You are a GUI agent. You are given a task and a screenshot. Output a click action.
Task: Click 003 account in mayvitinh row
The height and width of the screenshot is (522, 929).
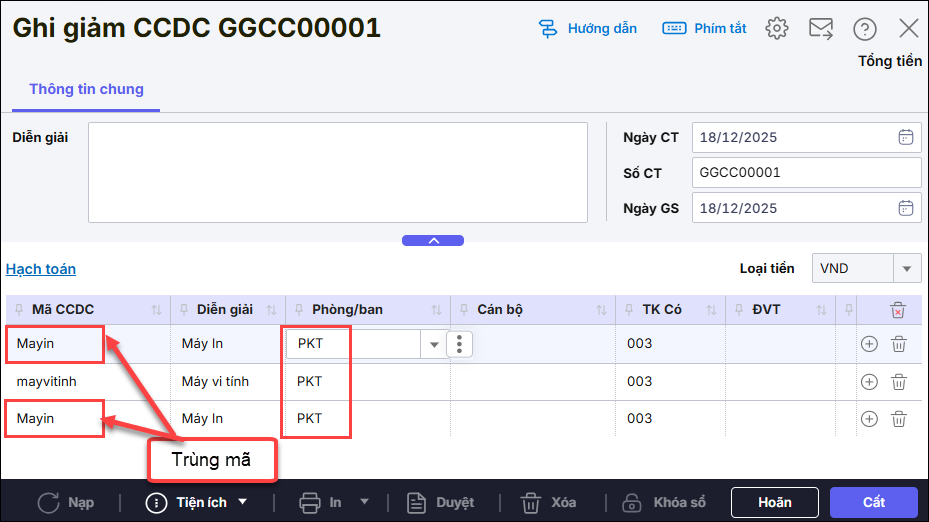tap(671, 382)
